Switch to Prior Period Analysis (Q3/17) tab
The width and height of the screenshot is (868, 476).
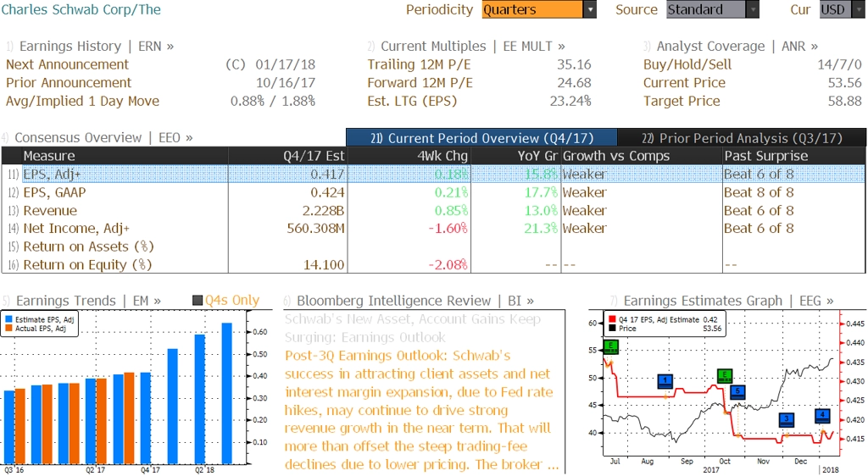coord(742,138)
